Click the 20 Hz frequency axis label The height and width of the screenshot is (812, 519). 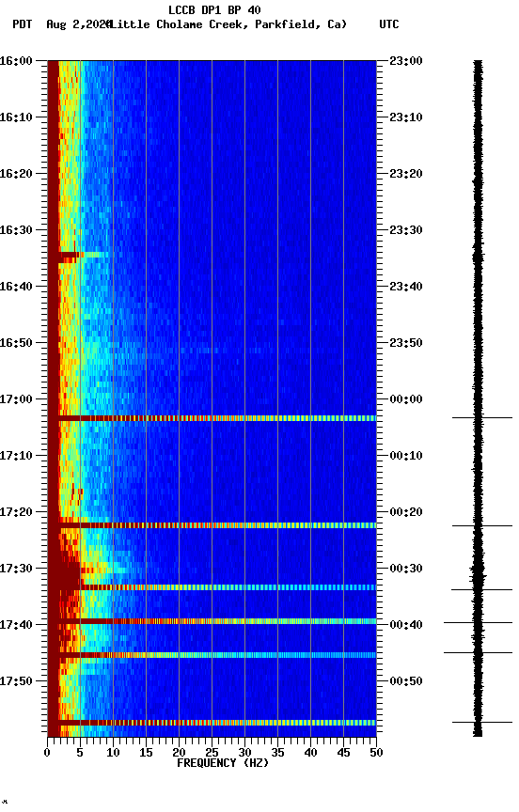179,753
